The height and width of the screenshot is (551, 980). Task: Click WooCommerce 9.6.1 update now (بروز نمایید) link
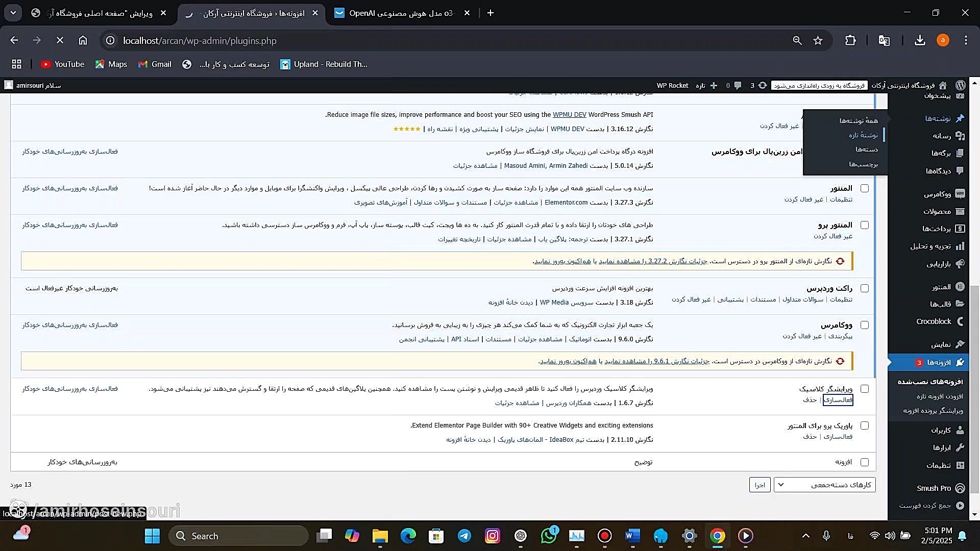point(568,361)
